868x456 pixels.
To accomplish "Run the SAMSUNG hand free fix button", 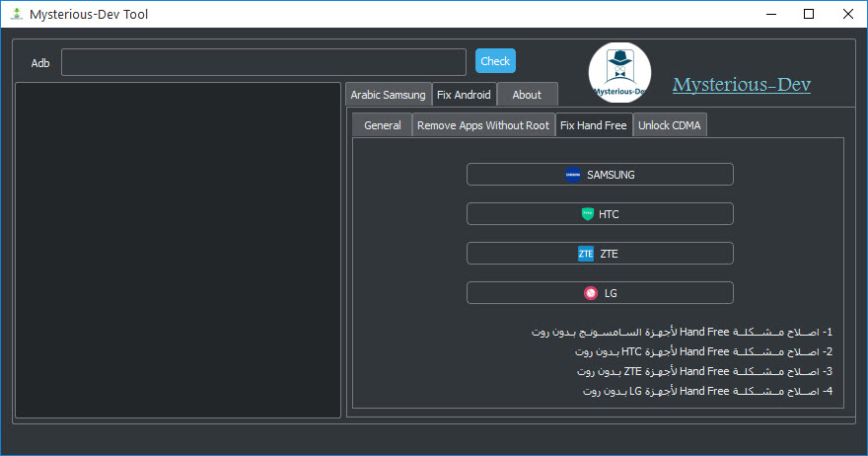I will [600, 175].
